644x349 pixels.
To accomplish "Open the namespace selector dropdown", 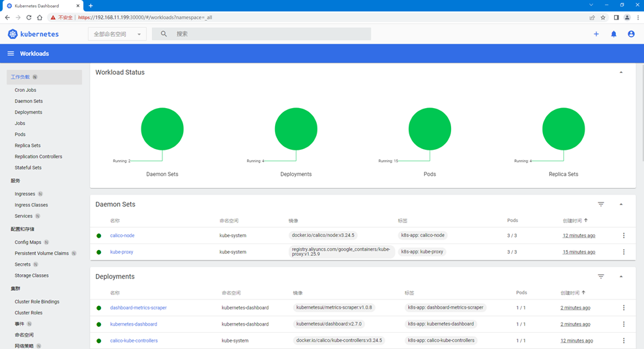I will 117,34.
